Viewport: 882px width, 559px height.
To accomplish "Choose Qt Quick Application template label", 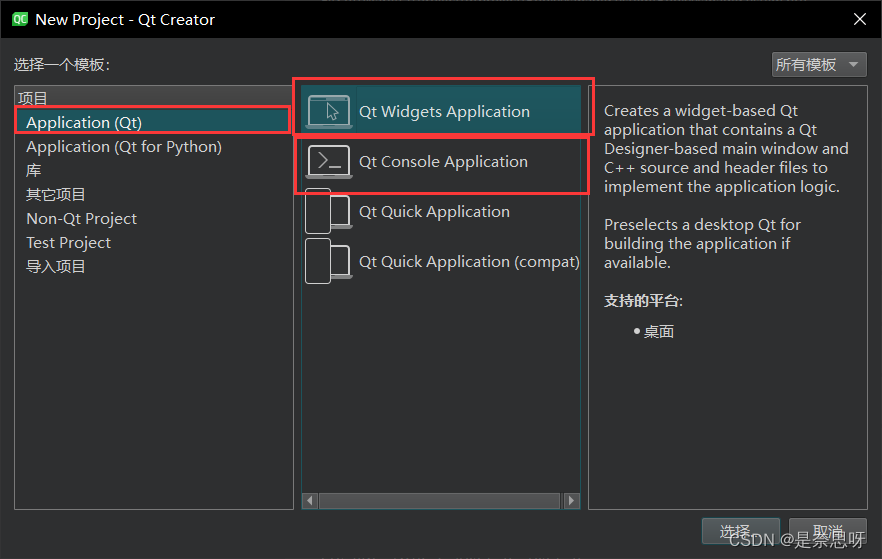I will [x=434, y=211].
